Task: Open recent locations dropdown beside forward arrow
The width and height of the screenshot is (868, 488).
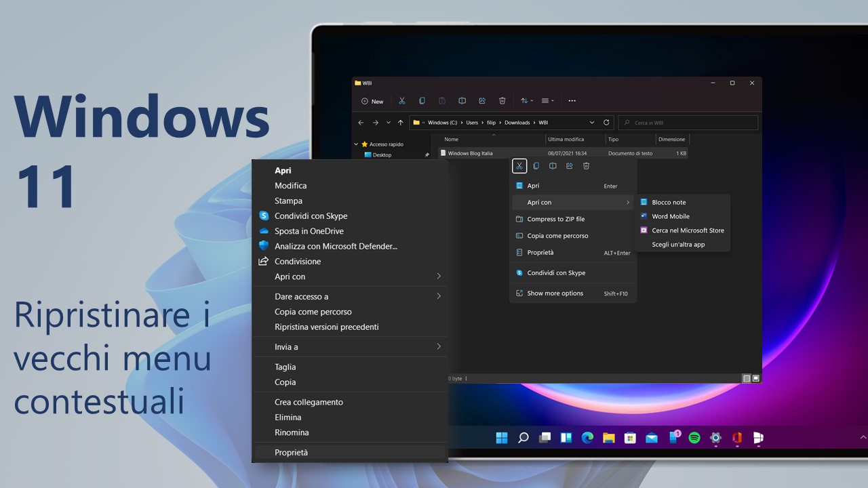Action: pyautogui.click(x=389, y=123)
